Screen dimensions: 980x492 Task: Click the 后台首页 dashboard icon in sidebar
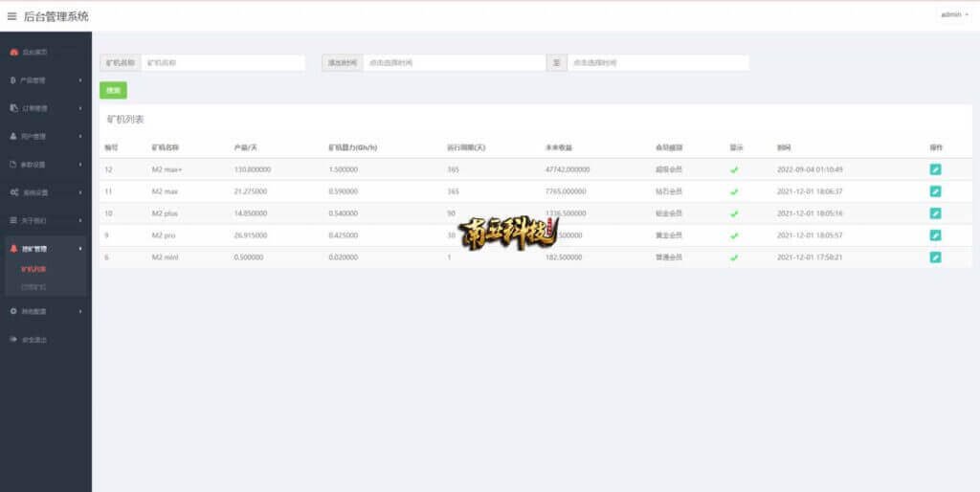pos(13,52)
